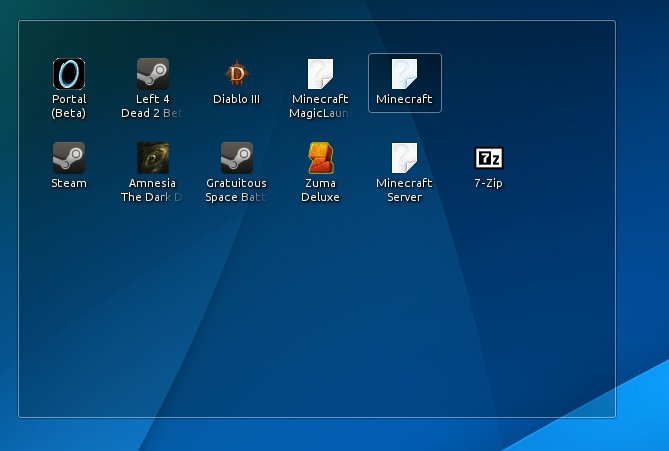Click the Gratuitous Space Battles icon
The image size is (669, 451).
tap(237, 158)
